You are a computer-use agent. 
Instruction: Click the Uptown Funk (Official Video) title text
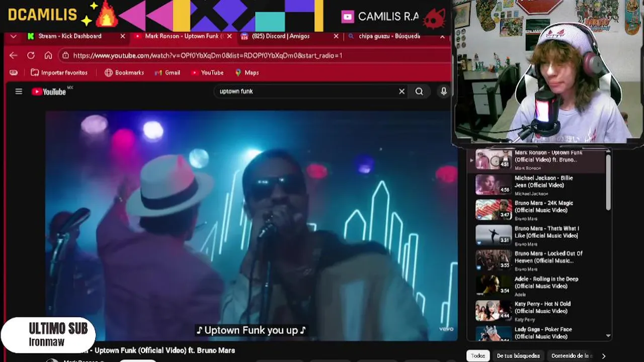(x=165, y=350)
